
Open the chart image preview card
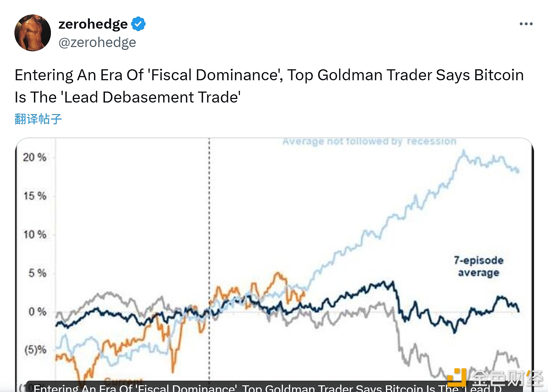tap(274, 265)
